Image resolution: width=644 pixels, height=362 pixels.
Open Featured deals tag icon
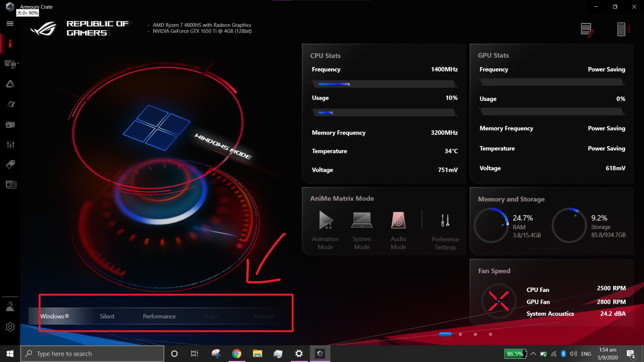pyautogui.click(x=10, y=164)
